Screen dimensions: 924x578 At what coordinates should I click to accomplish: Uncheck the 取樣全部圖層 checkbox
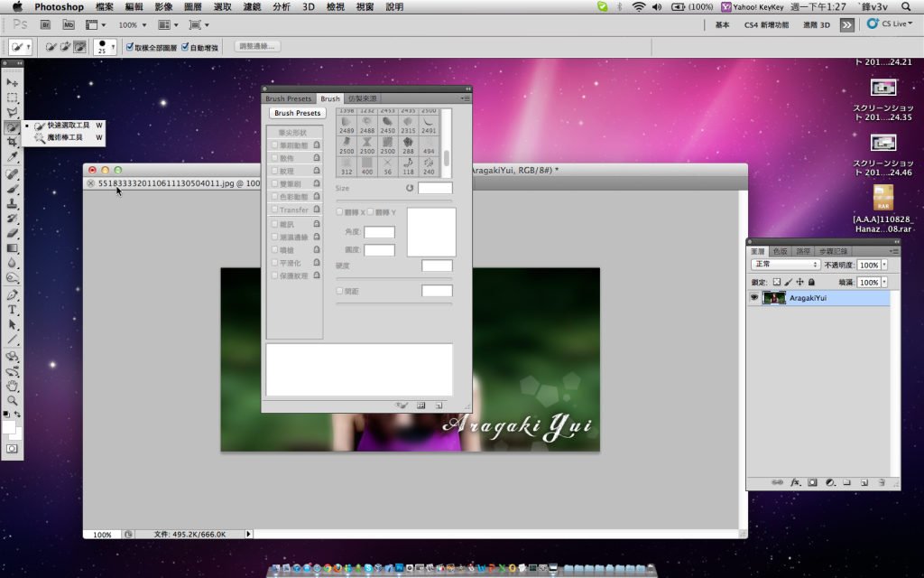point(130,47)
